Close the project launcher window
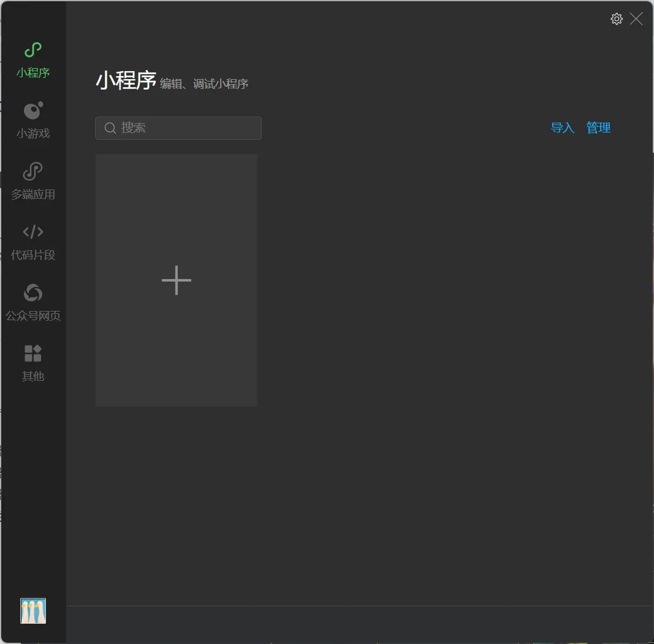The width and height of the screenshot is (654, 644). click(636, 19)
